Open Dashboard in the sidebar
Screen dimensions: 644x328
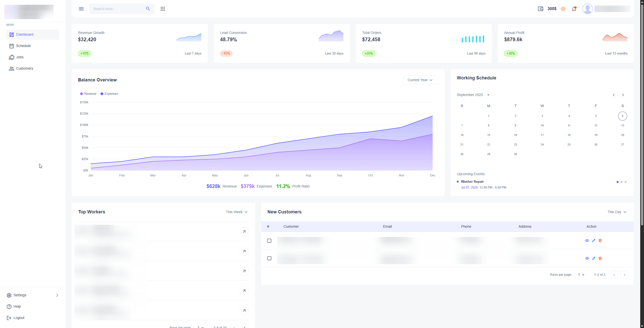coord(33,34)
